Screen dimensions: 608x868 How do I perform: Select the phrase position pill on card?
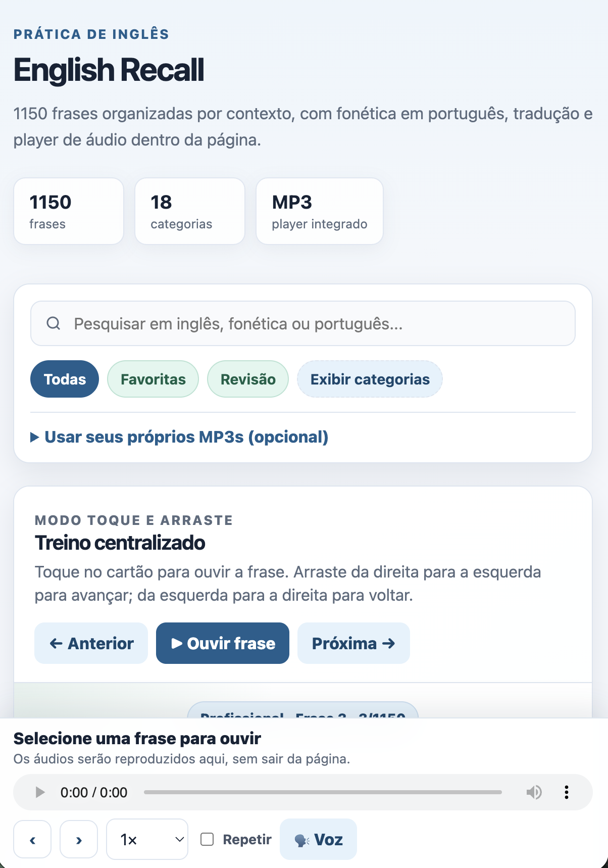coord(303,710)
